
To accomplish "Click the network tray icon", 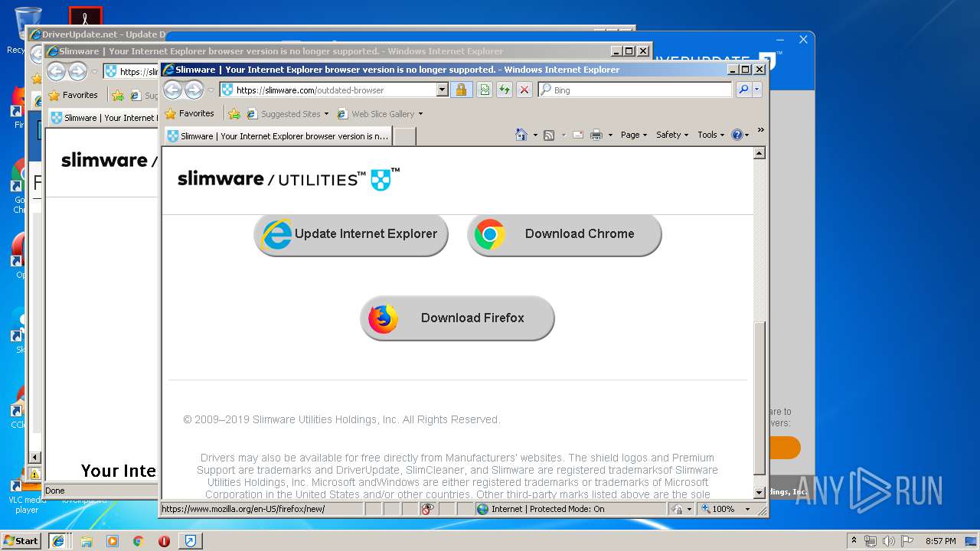I will (x=871, y=541).
